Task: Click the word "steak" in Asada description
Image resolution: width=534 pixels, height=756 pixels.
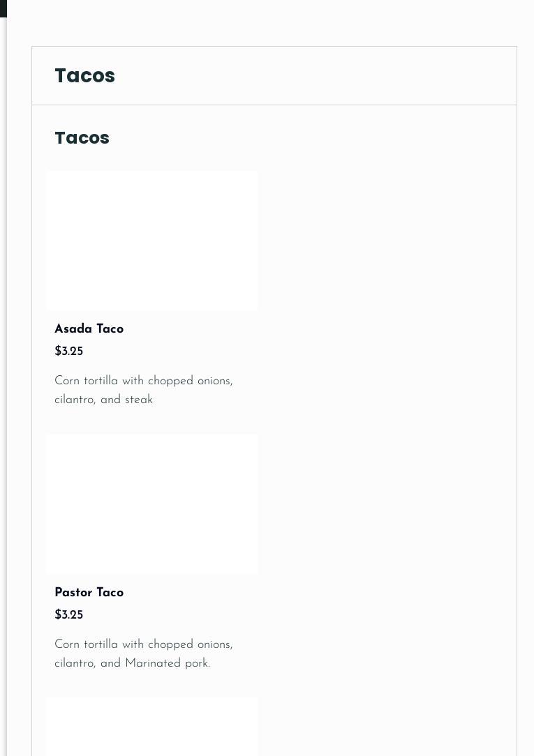Action: [139, 400]
